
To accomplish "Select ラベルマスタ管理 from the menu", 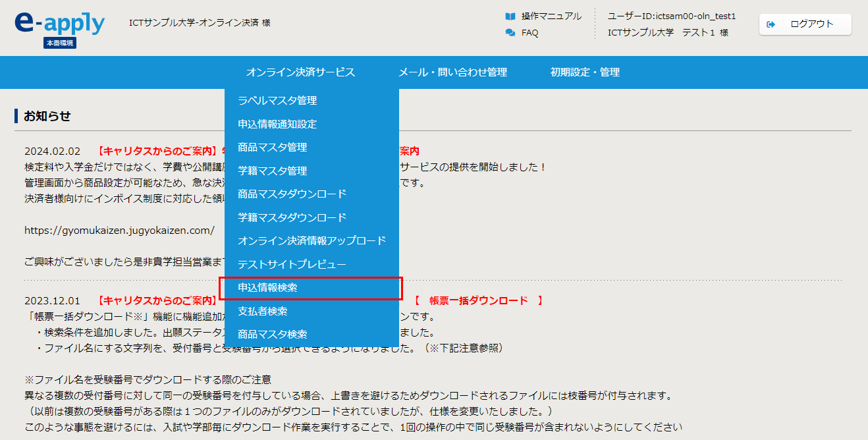I will pyautogui.click(x=277, y=101).
